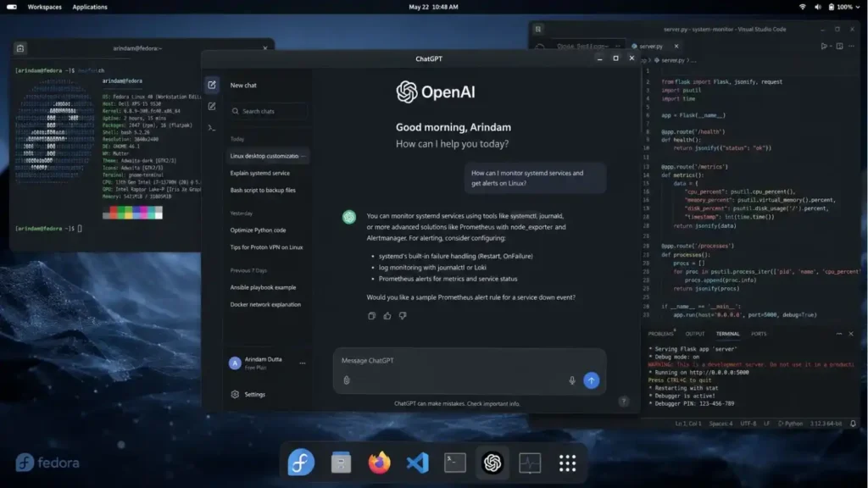Open Visual Studio Code from the dock
Screen dimensions: 868x488
pos(417,463)
